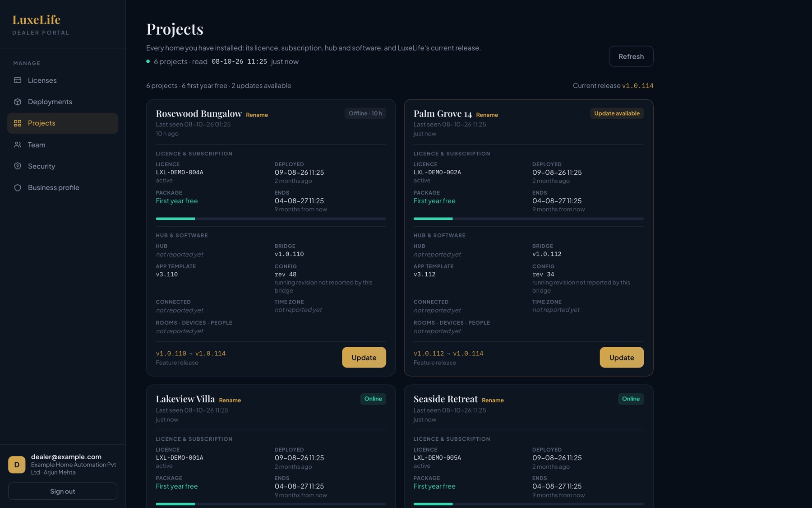Image resolution: width=812 pixels, height=508 pixels.
Task: Update the Rosewood Bungalow project
Action: [364, 357]
